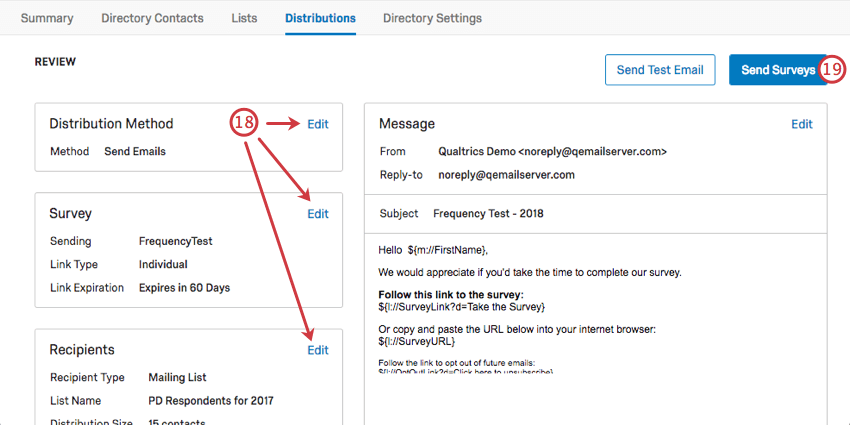Go to the Lists tab
The height and width of the screenshot is (425, 850).
click(244, 18)
